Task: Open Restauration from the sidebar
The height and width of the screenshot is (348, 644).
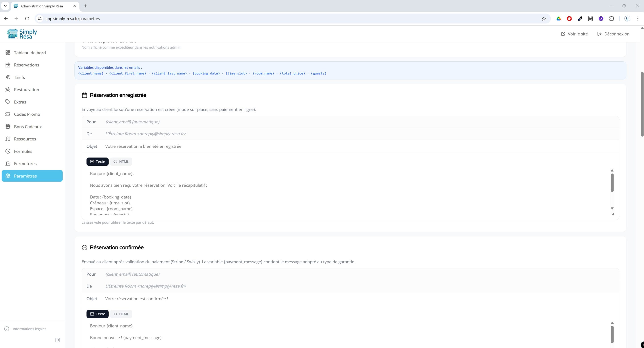Action: click(x=27, y=90)
